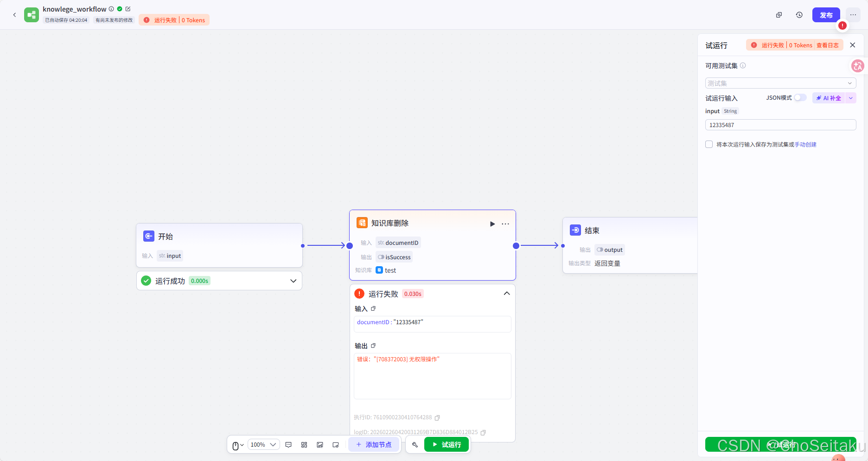868x461 pixels.
Task: Edit the workflow name with pencil icon
Action: 128,9
